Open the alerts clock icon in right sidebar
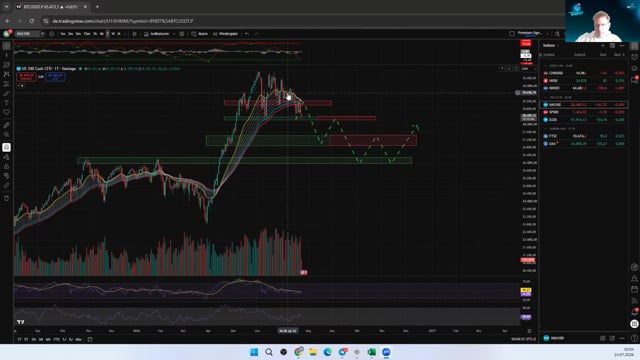Image resolution: width=640 pixels, height=360 pixels. point(634,57)
